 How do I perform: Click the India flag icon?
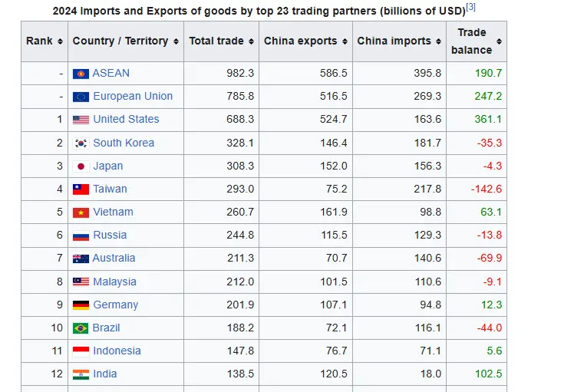click(81, 374)
